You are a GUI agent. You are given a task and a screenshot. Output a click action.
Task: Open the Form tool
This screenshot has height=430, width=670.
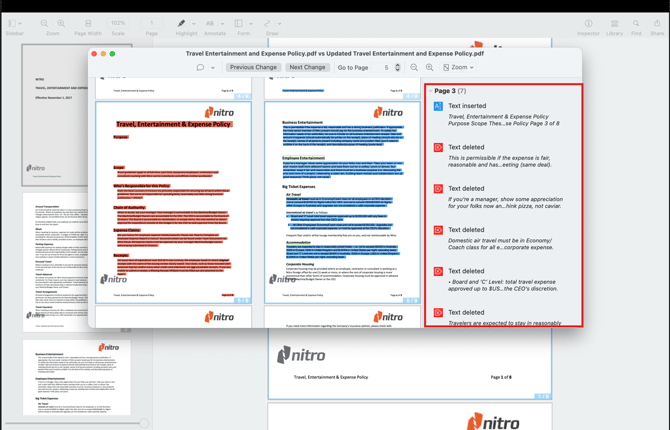238,23
